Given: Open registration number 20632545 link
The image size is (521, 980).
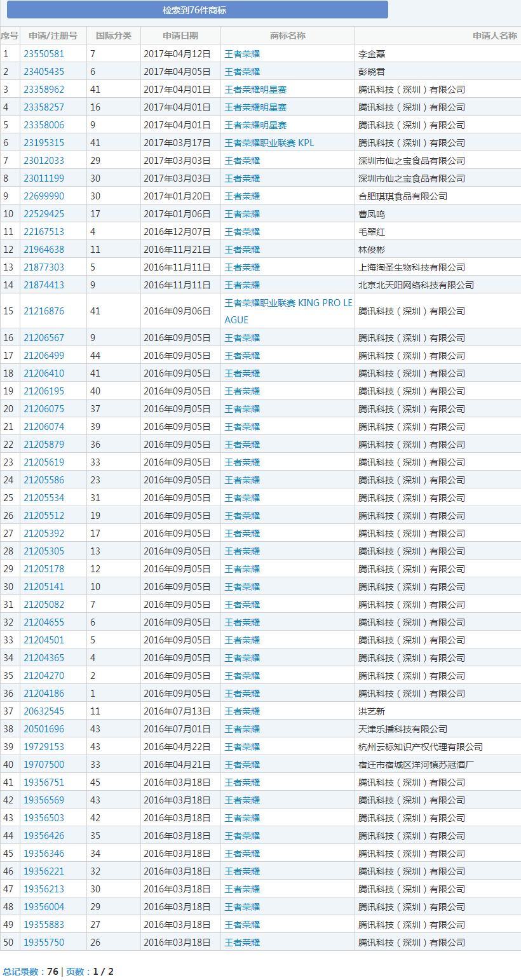Looking at the screenshot, I should pyautogui.click(x=44, y=711).
